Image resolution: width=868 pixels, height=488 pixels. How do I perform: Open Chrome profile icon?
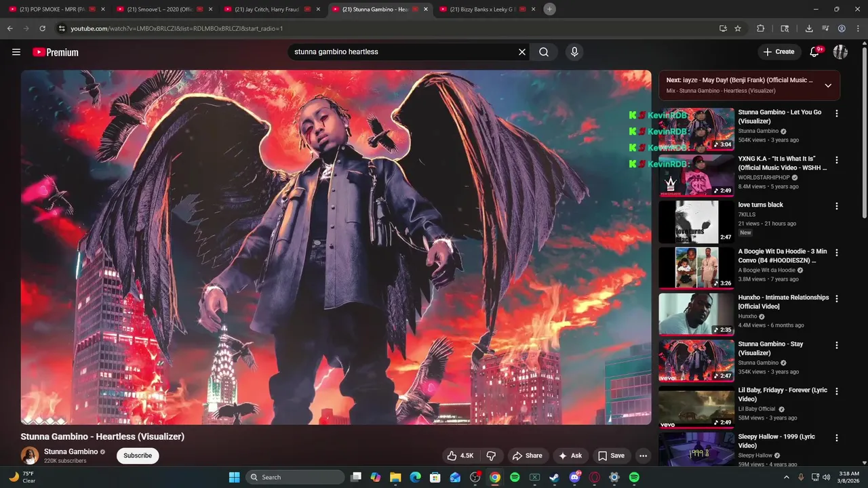[842, 28]
